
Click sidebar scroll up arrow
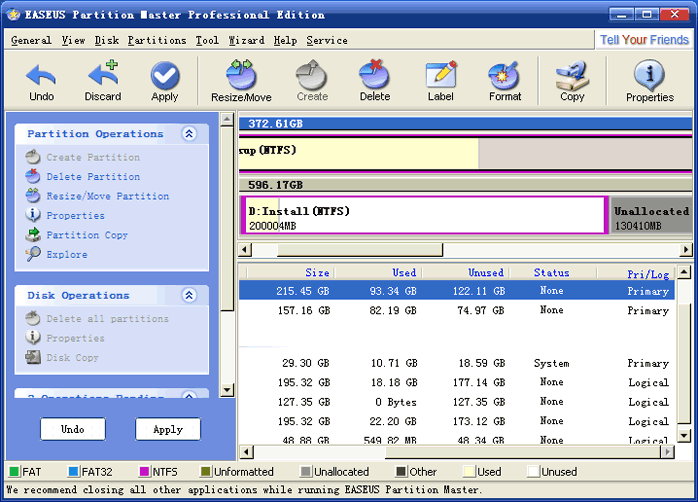pos(227,119)
